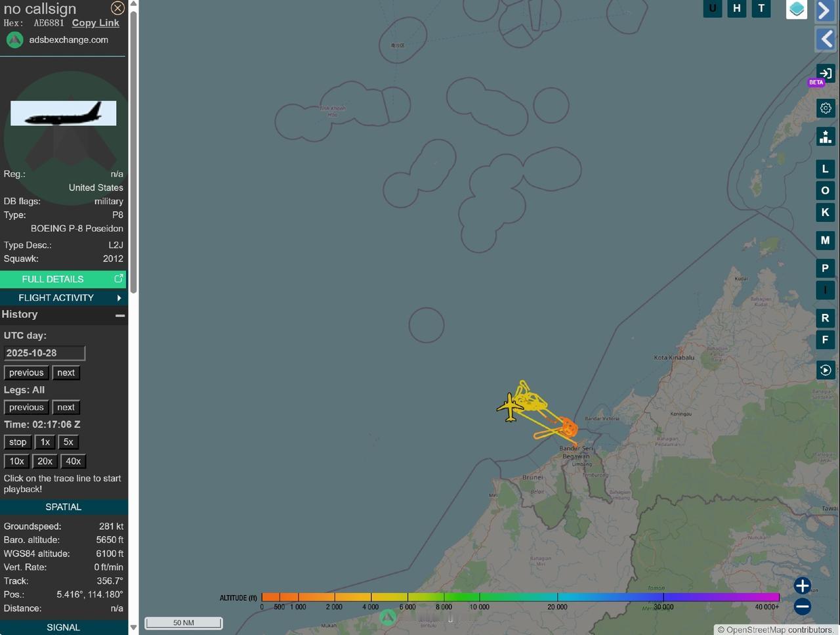The image size is (840, 635).
Task: Click the BETA login icon
Action: point(825,74)
